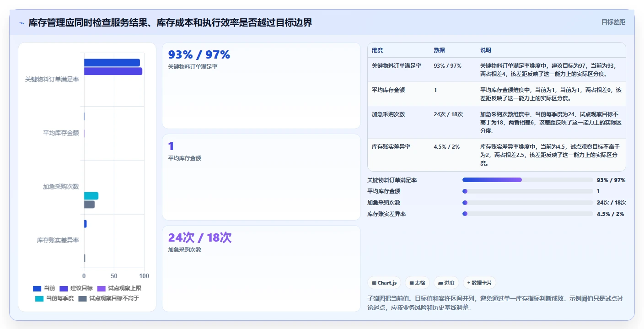Toggle the 试点观察上限 legend swatch
Image resolution: width=644 pixels, height=329 pixels.
point(101,288)
